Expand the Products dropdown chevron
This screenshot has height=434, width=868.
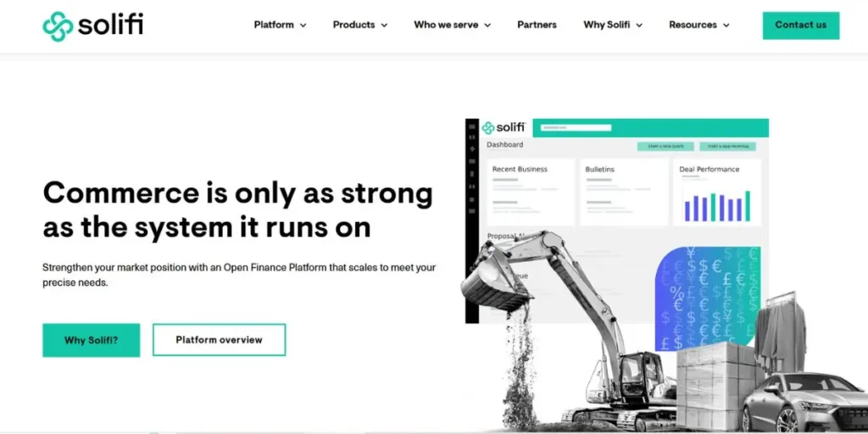point(384,25)
